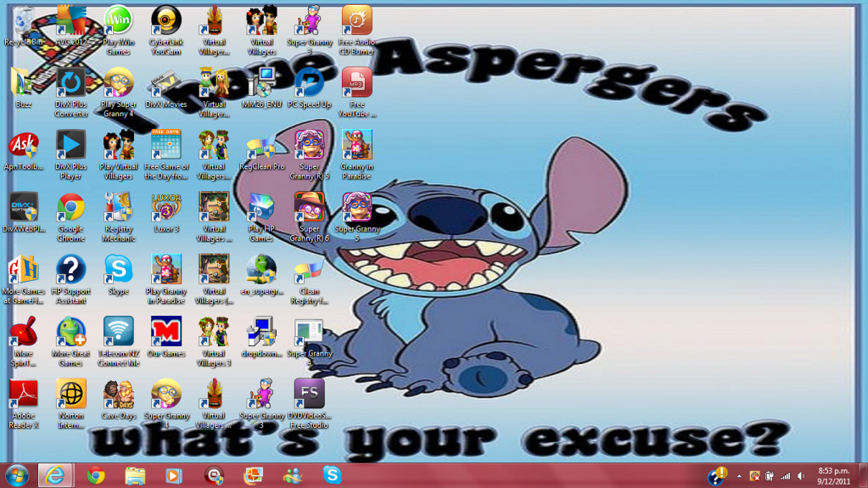Open Registry Mechanic shortcut
The width and height of the screenshot is (868, 488).
119,217
